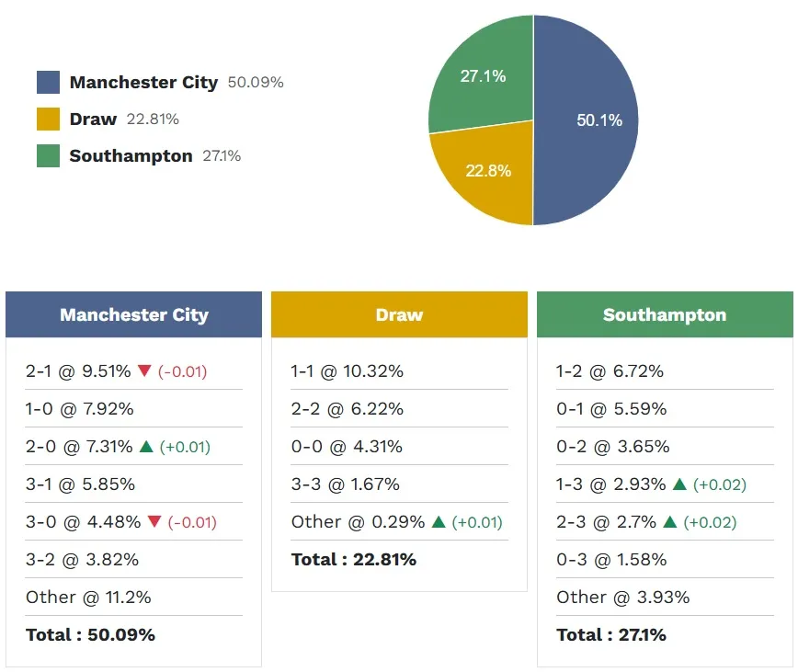
Task: Click the green up arrow beside 1-3
Action: 679,484
